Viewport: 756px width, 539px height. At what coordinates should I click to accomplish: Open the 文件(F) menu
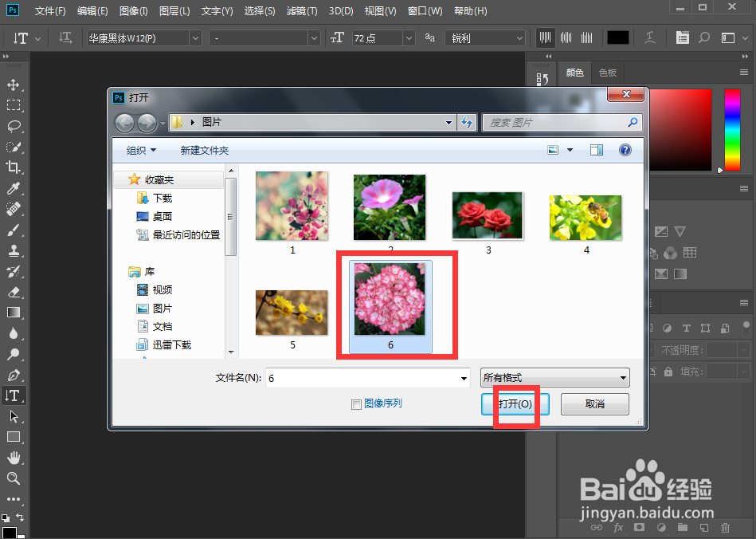[x=50, y=10]
